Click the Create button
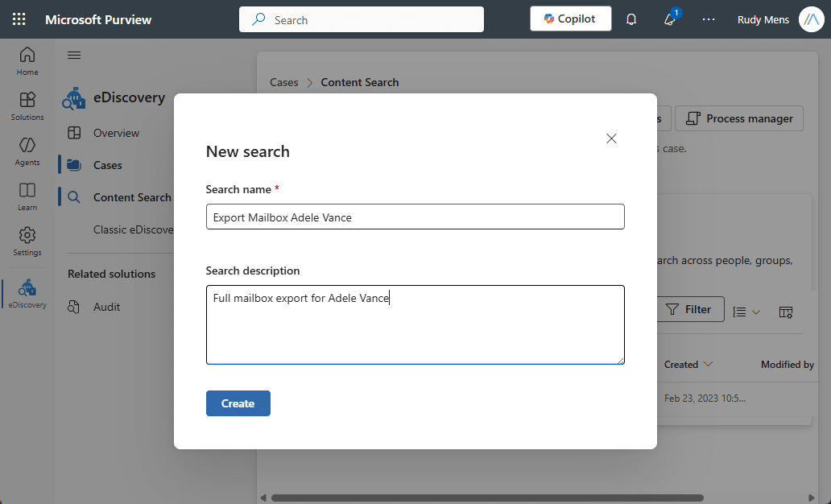 coord(238,403)
